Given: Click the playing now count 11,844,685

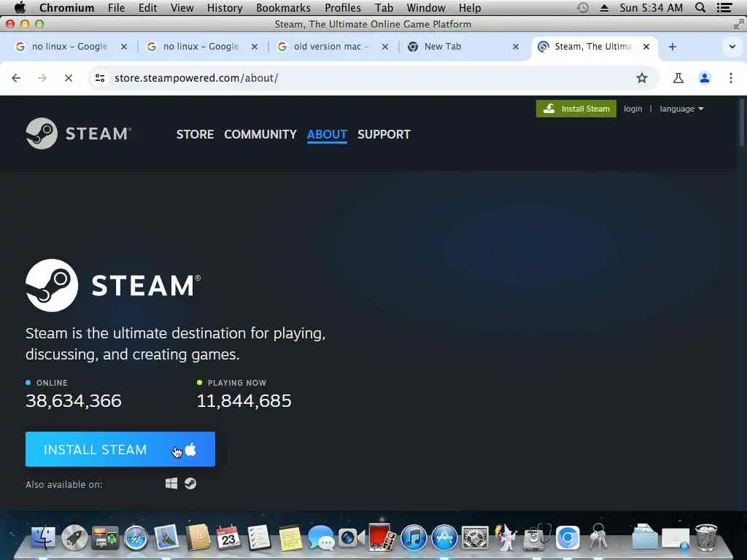Looking at the screenshot, I should [x=244, y=401].
